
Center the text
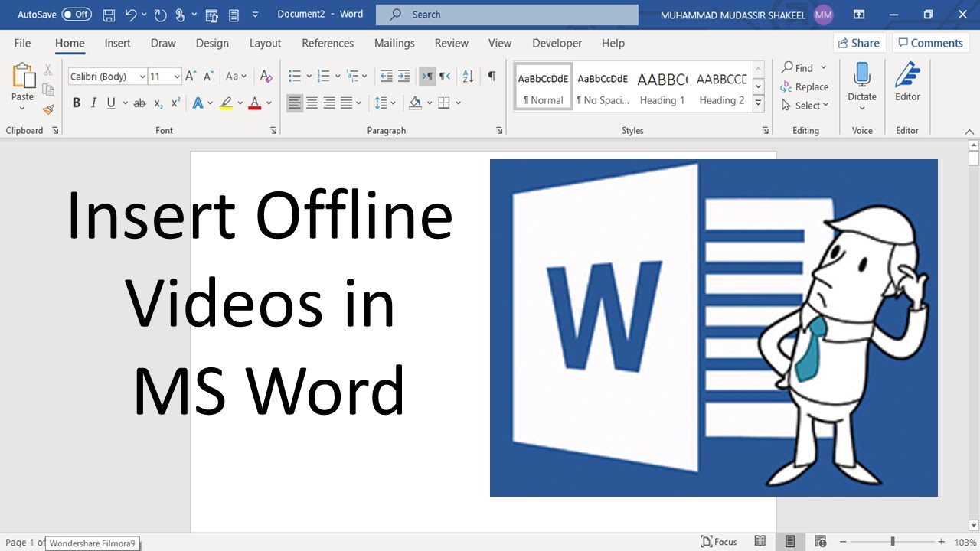click(312, 103)
